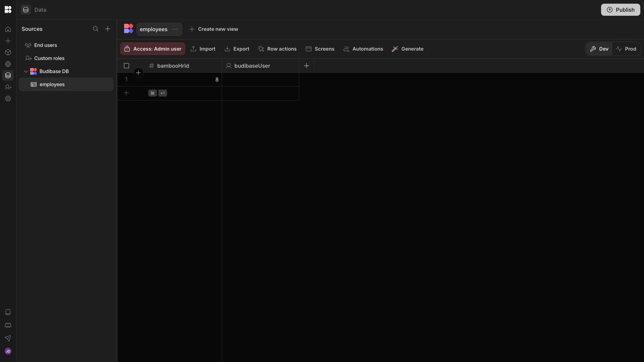Open the JD user avatar

tap(8, 351)
